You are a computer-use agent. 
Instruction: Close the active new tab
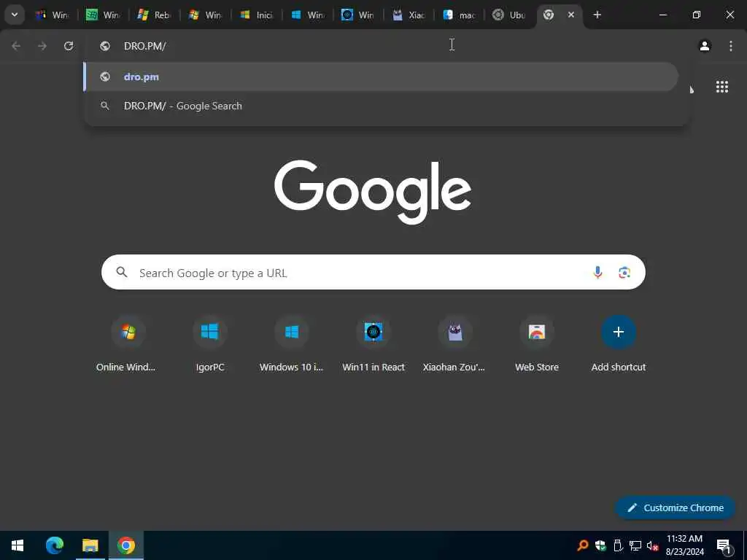[x=570, y=15]
